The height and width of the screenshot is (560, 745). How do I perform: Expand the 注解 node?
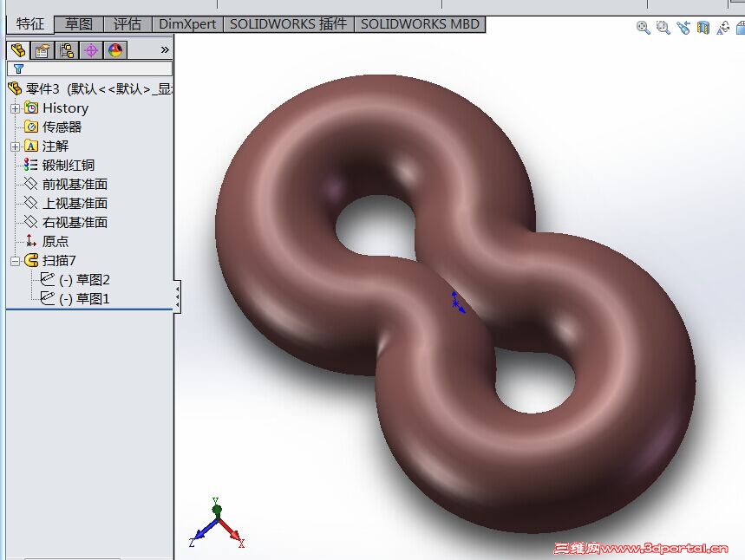[x=15, y=147]
